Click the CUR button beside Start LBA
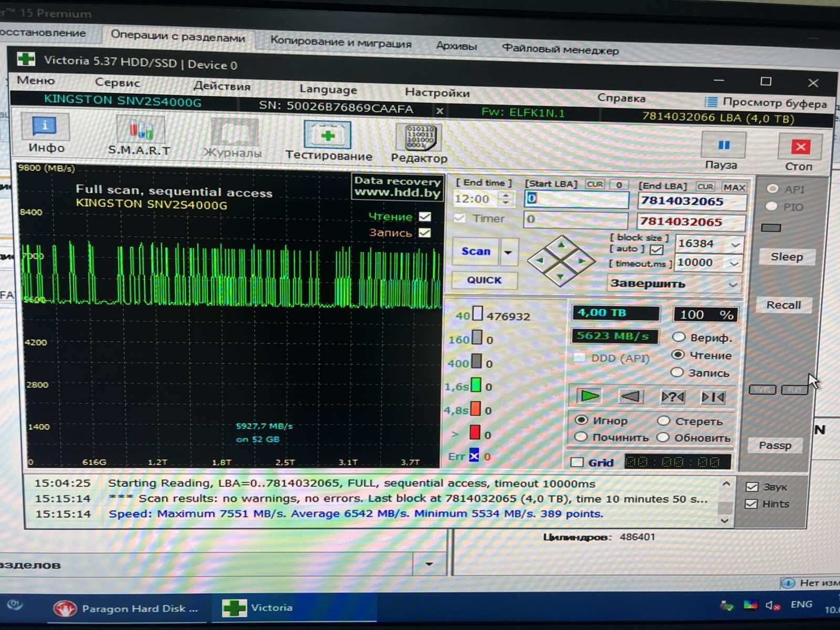The image size is (840, 630). point(594,184)
